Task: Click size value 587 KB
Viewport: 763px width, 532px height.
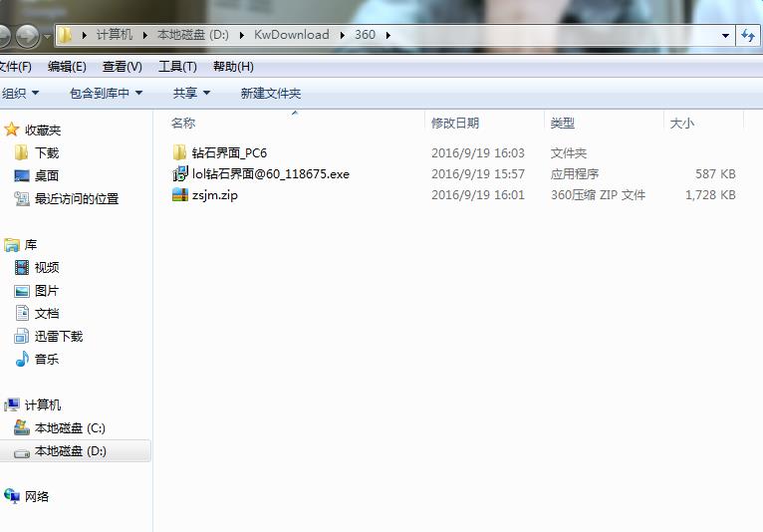Action: pyautogui.click(x=715, y=173)
